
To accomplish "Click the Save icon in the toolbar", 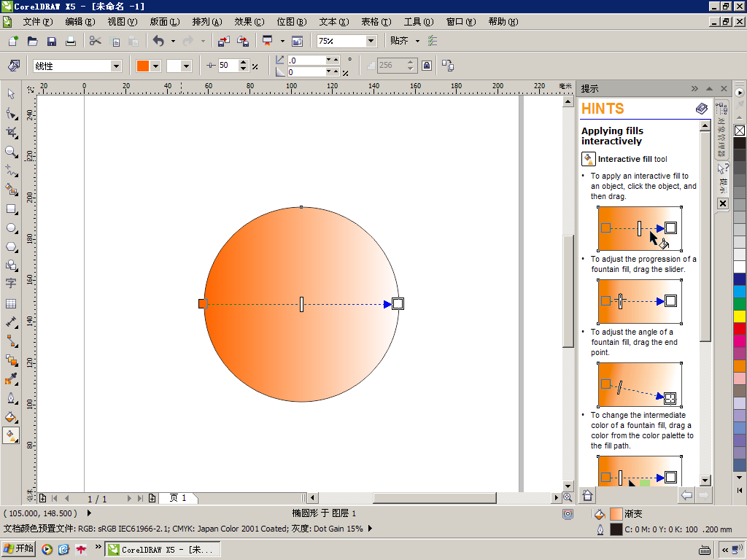I will [52, 42].
